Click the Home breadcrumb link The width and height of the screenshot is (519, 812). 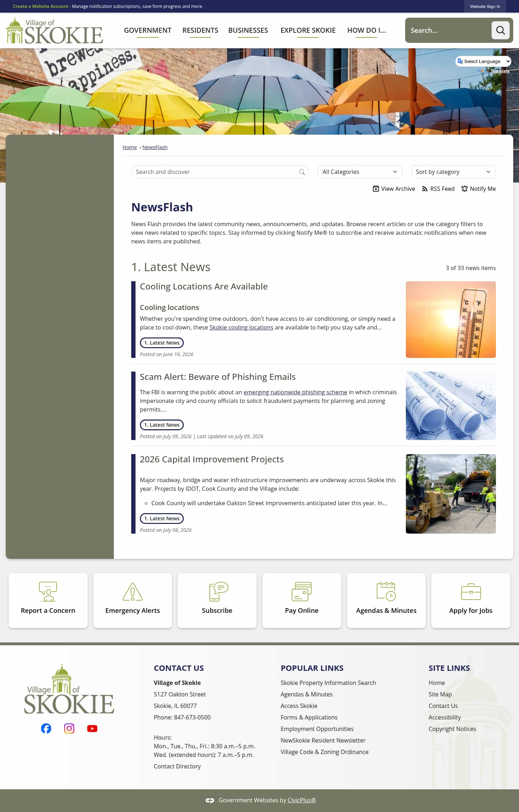130,147
